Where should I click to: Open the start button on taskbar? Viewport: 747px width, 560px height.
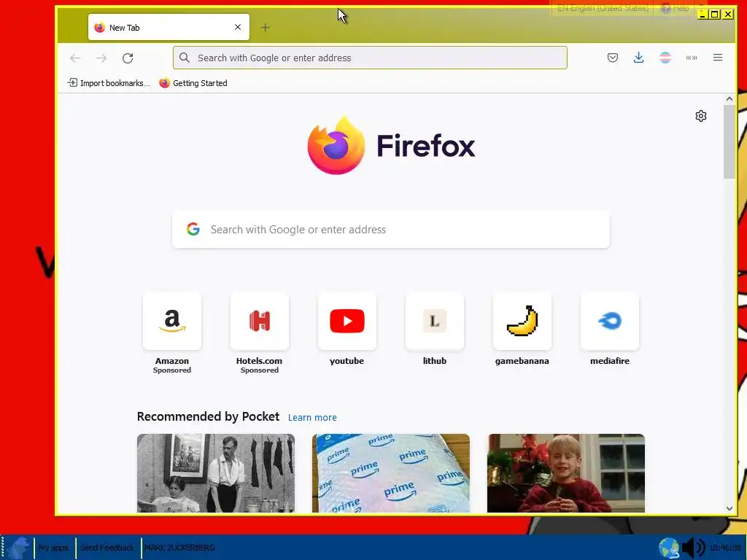pyautogui.click(x=18, y=548)
